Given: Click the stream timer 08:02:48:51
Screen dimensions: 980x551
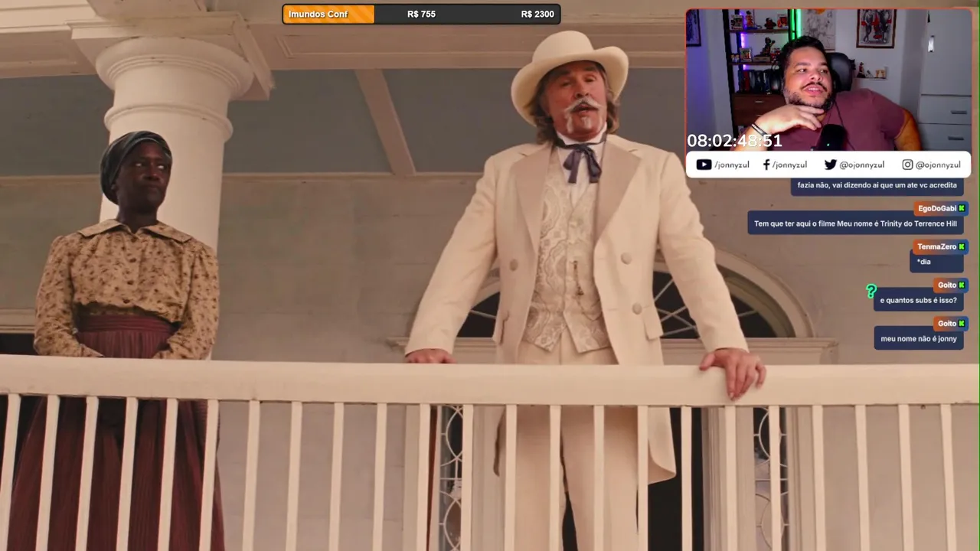Looking at the screenshot, I should click(x=734, y=141).
